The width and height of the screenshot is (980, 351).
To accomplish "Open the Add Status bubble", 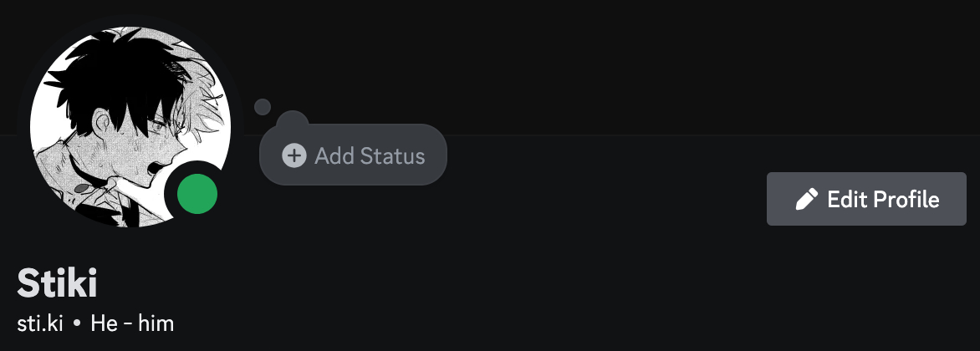I will (x=353, y=155).
